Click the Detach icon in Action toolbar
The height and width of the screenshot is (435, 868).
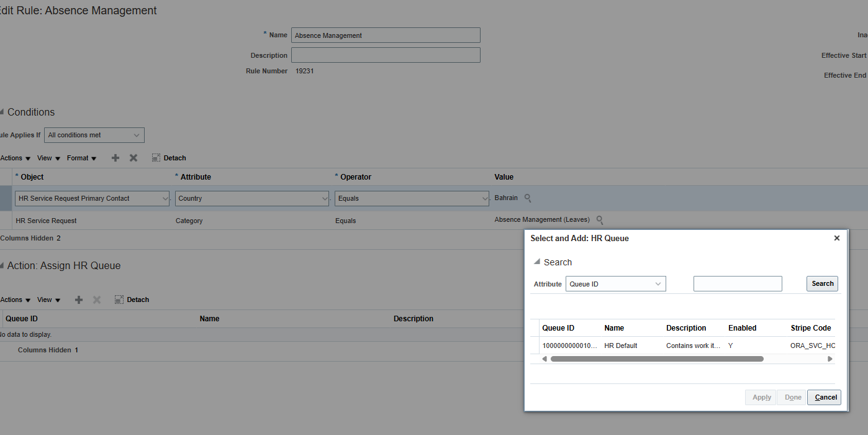point(119,300)
